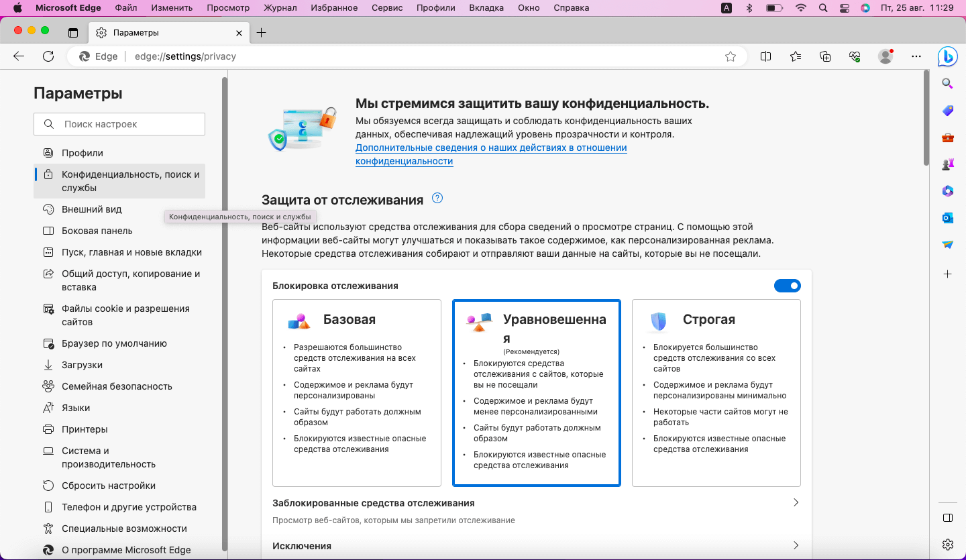This screenshot has height=560, width=966.
Task: Open the Профили menu
Action: [435, 8]
